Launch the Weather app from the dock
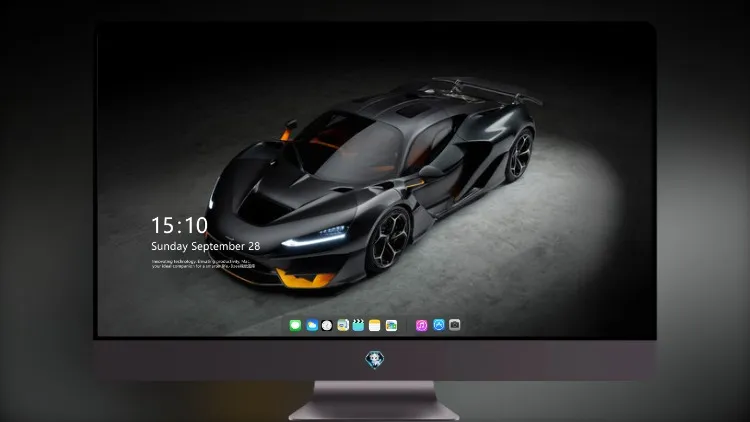 pos(312,325)
